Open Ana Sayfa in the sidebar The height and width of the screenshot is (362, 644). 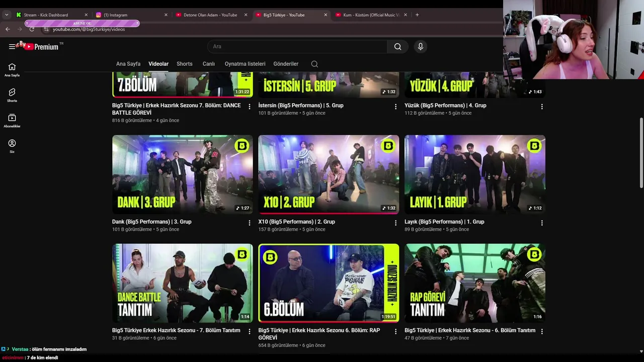12,70
